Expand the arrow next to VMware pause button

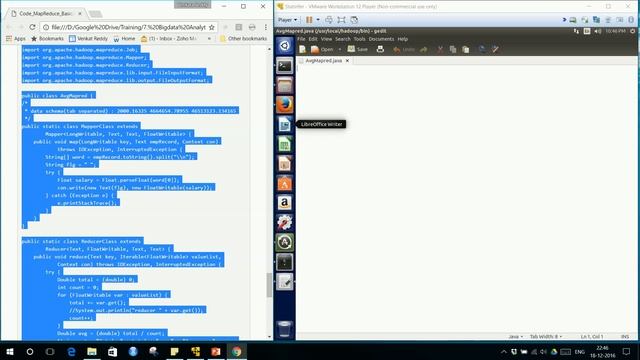pos(318,20)
